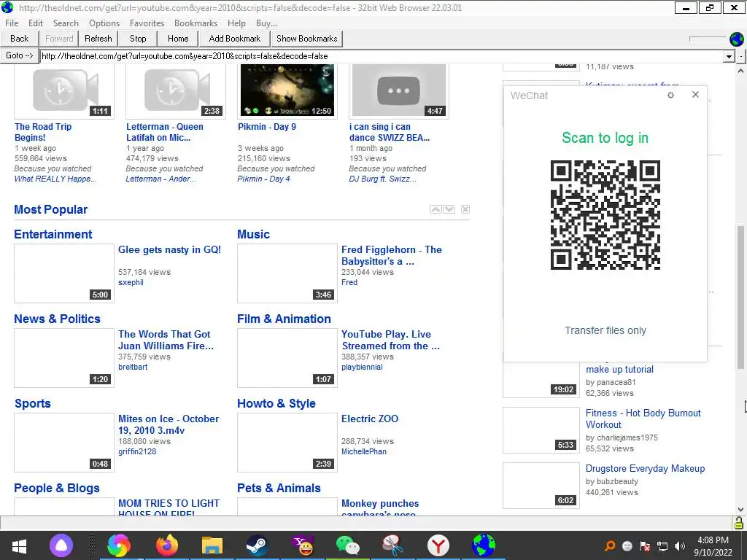Click the scroll down arrow of page
Image resolution: width=747 pixels, height=560 pixels.
pyautogui.click(x=741, y=510)
